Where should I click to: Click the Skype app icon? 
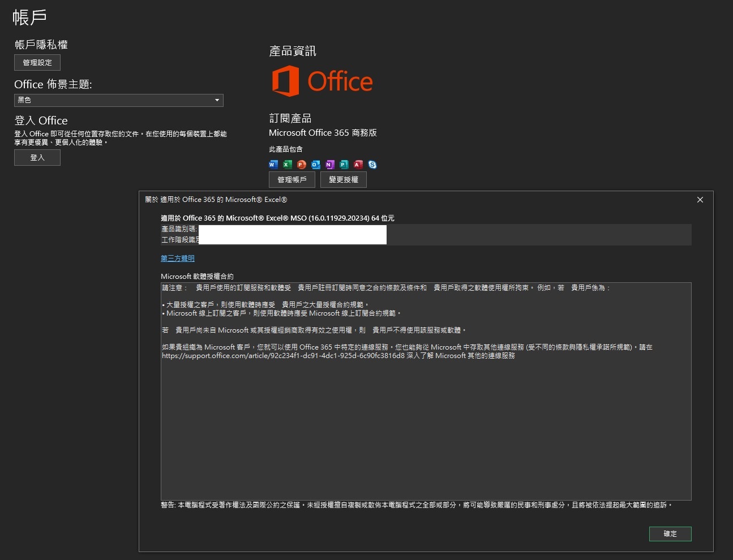372,165
